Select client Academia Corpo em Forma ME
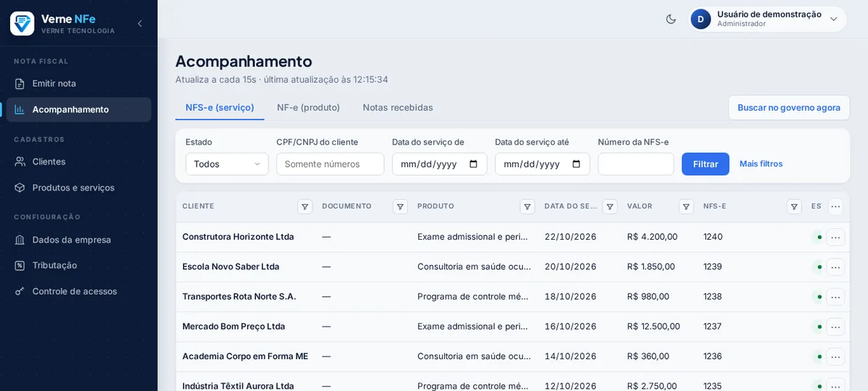 pos(245,356)
